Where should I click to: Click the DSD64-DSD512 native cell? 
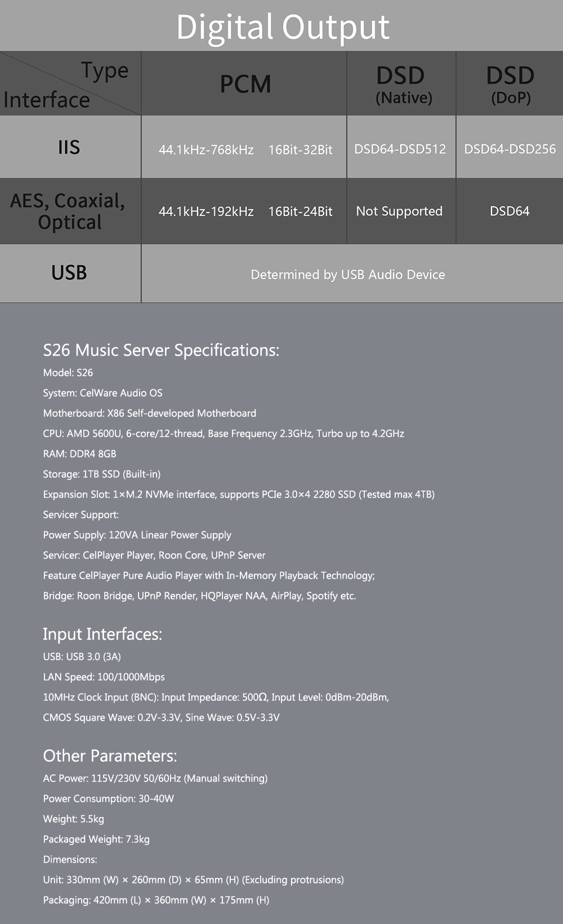pos(400,149)
